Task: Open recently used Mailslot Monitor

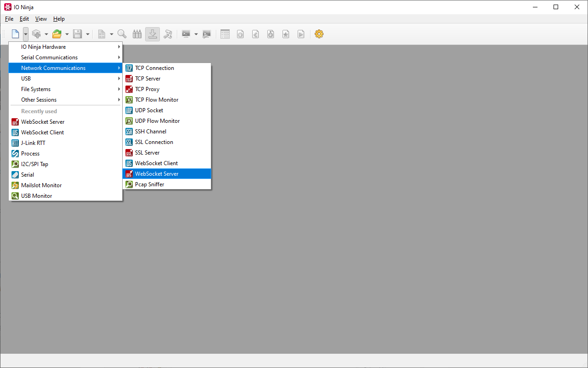Action: [66, 185]
